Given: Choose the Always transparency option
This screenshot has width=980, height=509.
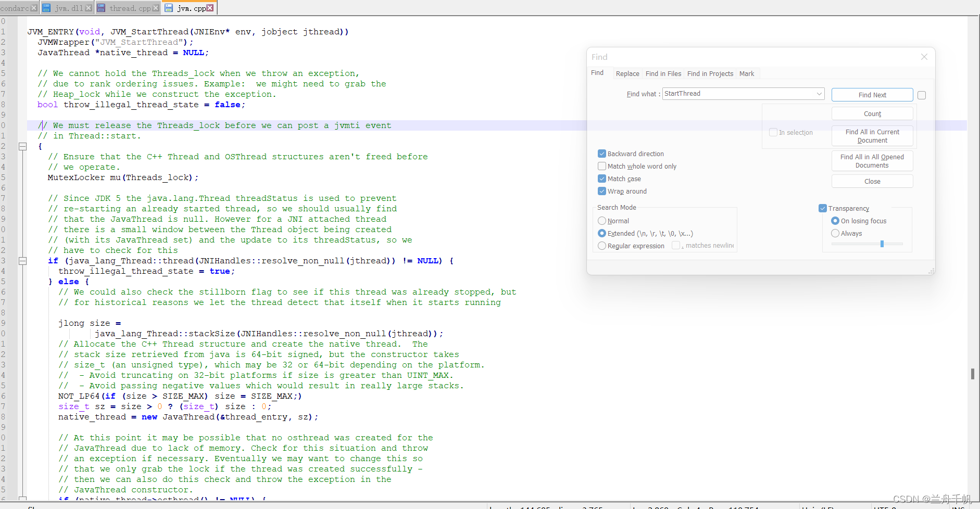Looking at the screenshot, I should click(835, 233).
